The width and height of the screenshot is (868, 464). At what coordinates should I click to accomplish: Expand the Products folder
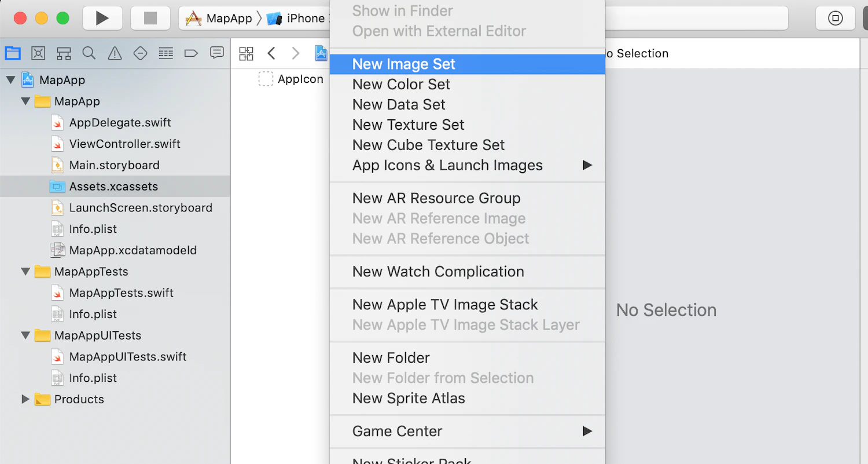[x=25, y=399]
